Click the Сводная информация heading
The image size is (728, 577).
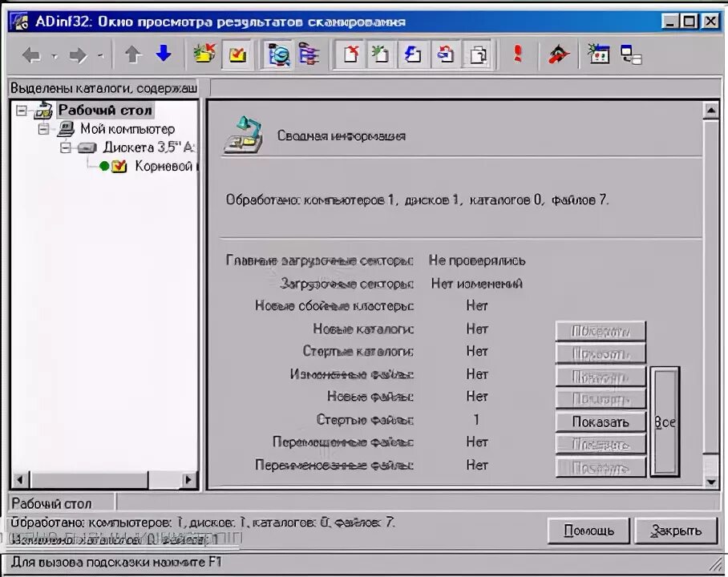[x=342, y=135]
